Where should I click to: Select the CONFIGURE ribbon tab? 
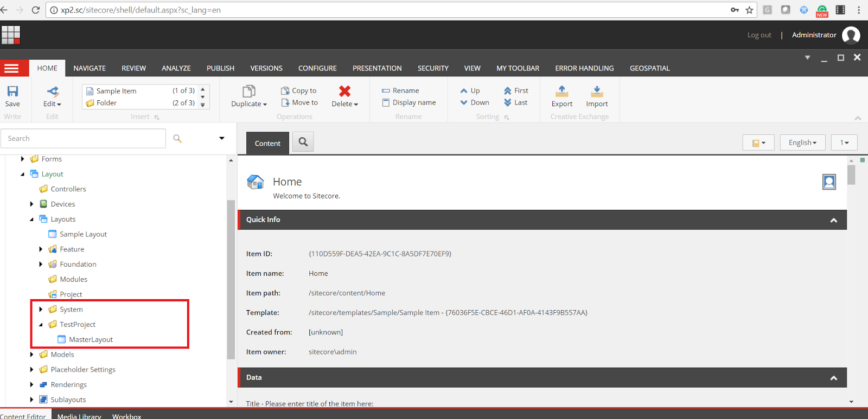pyautogui.click(x=317, y=68)
